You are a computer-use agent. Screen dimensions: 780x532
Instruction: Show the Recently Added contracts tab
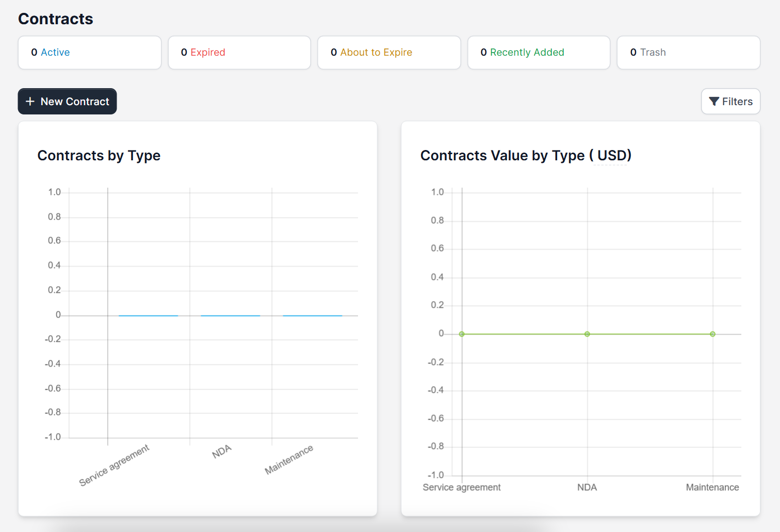point(539,53)
